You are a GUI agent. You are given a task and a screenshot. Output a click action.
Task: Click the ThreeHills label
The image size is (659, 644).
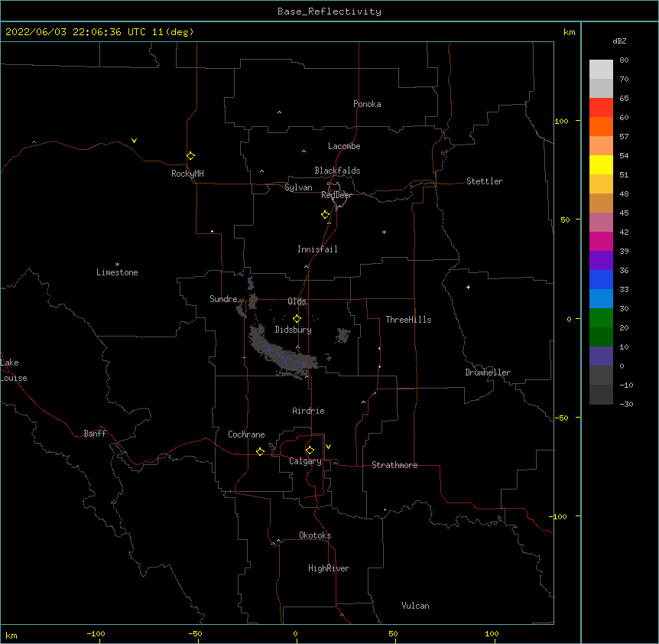click(408, 320)
